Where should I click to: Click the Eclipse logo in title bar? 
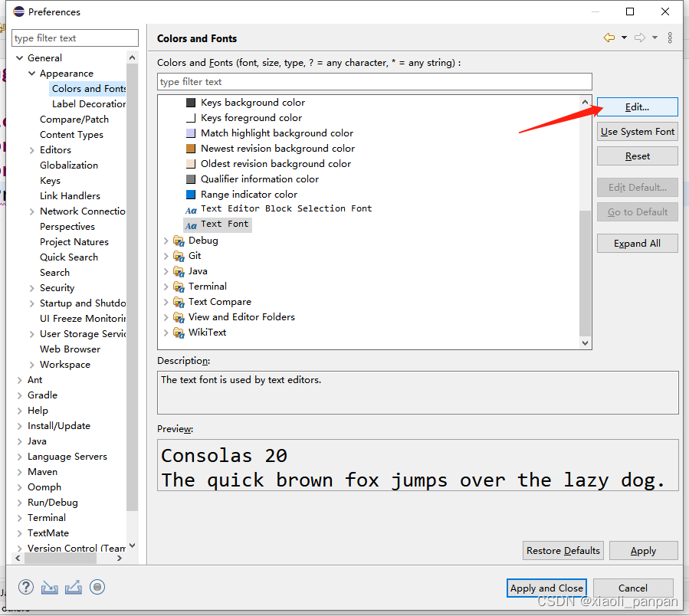(18, 11)
